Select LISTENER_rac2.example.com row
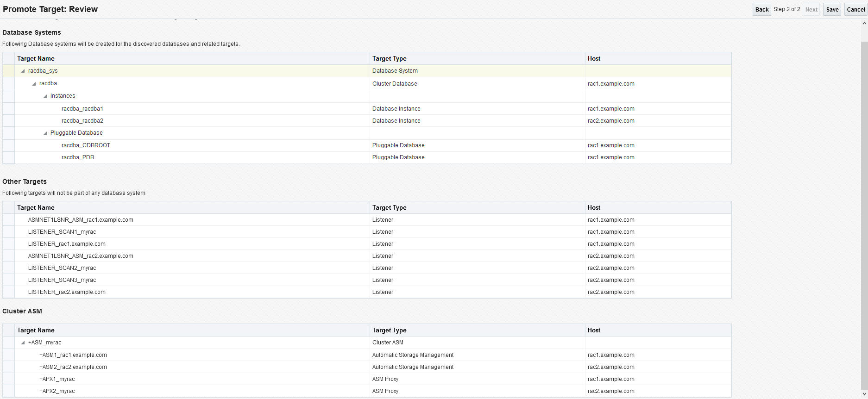The width and height of the screenshot is (868, 399). (x=367, y=292)
